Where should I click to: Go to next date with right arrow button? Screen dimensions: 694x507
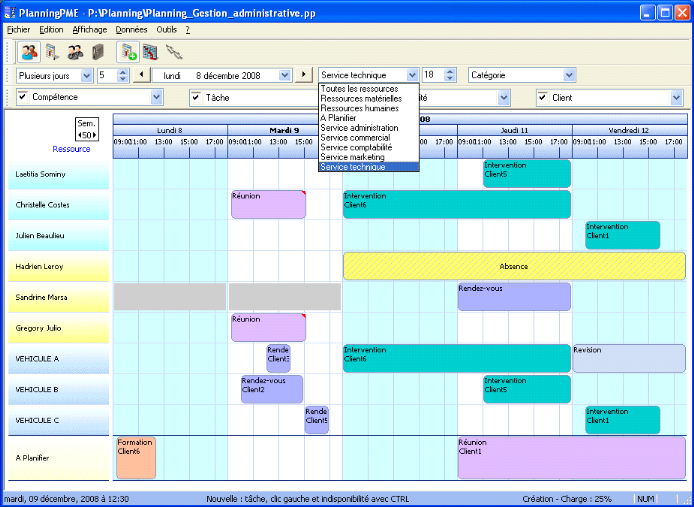point(304,75)
